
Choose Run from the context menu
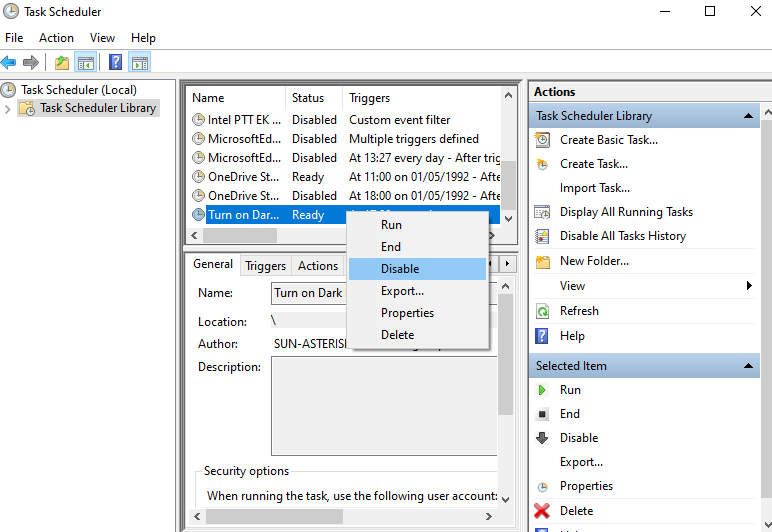coord(418,225)
